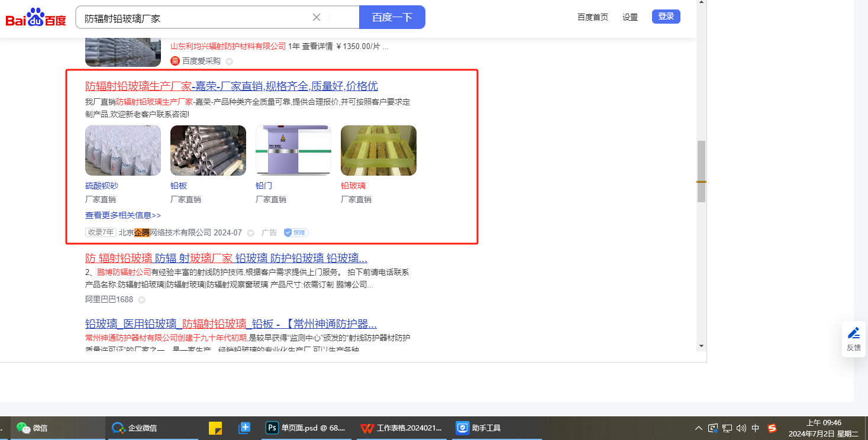868x440 pixels.
Task: Open the taskbar clock and date
Action: click(x=824, y=428)
